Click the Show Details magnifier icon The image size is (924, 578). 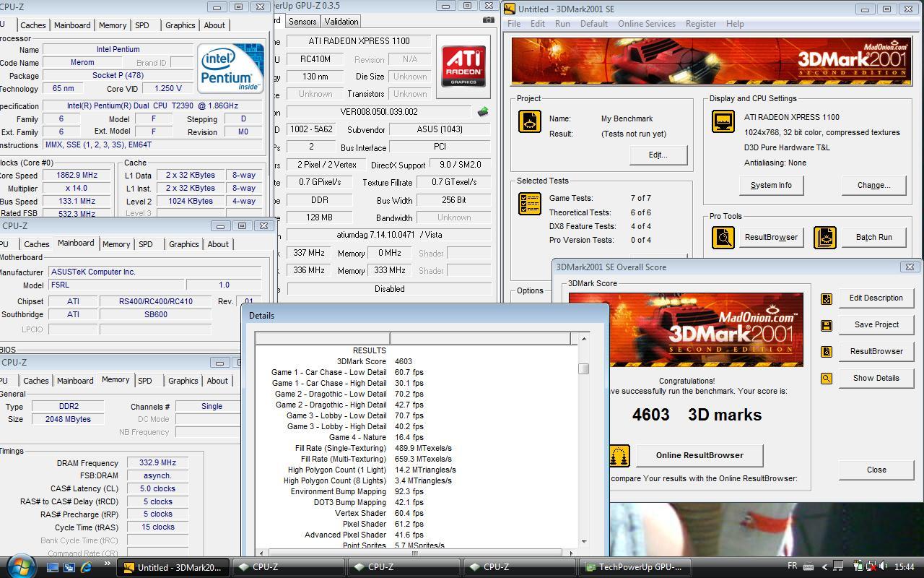(827, 379)
